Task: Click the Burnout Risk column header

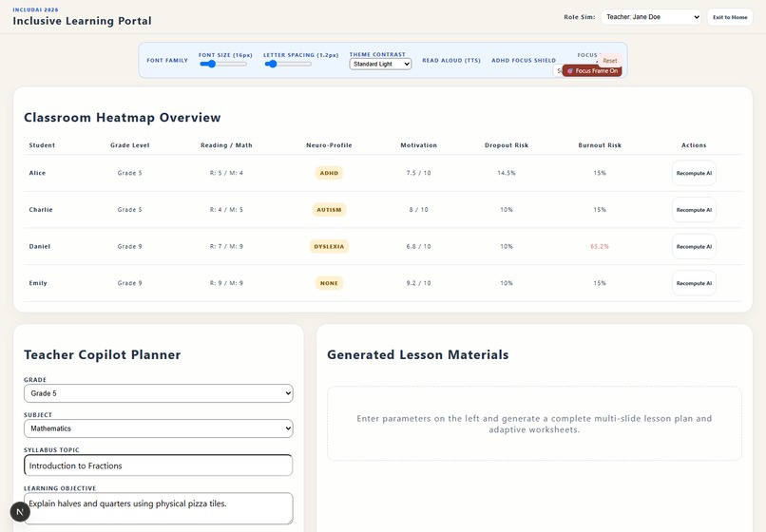Action: click(600, 145)
